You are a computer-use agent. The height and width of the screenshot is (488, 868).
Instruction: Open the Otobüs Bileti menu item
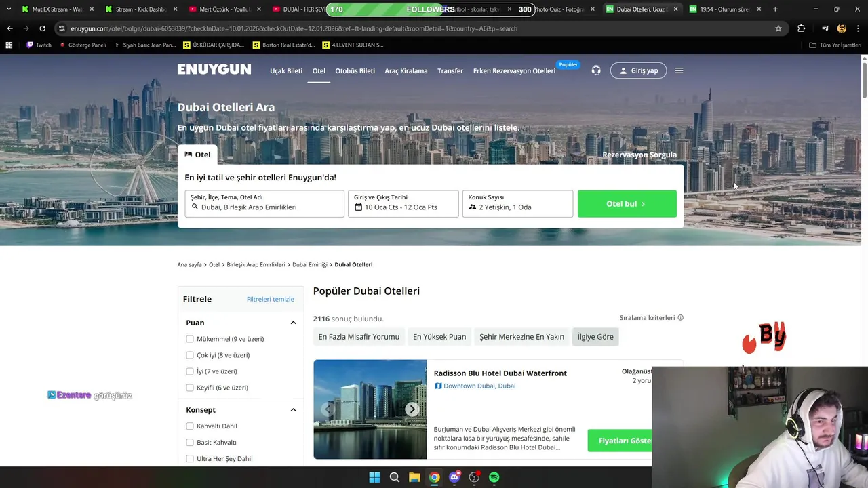(x=355, y=70)
